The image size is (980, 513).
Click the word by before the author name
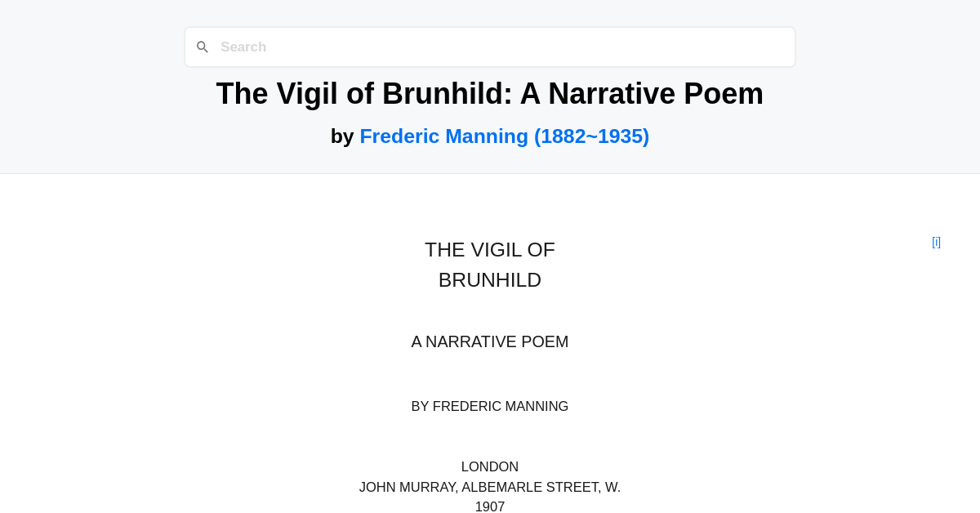pyautogui.click(x=343, y=136)
